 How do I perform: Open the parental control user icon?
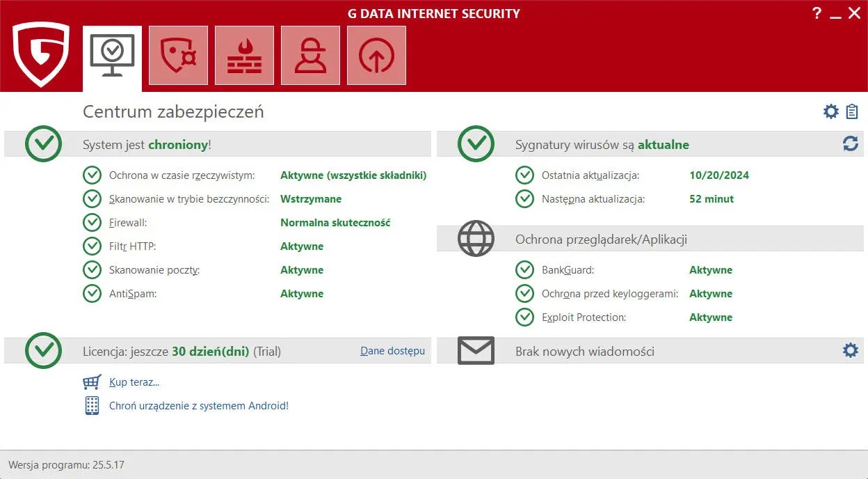310,55
